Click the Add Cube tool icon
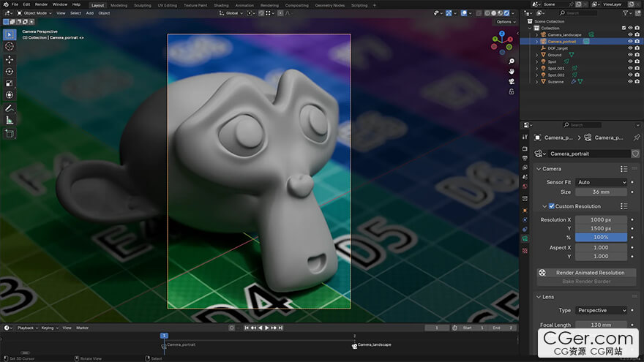This screenshot has height=362, width=644. (10, 134)
